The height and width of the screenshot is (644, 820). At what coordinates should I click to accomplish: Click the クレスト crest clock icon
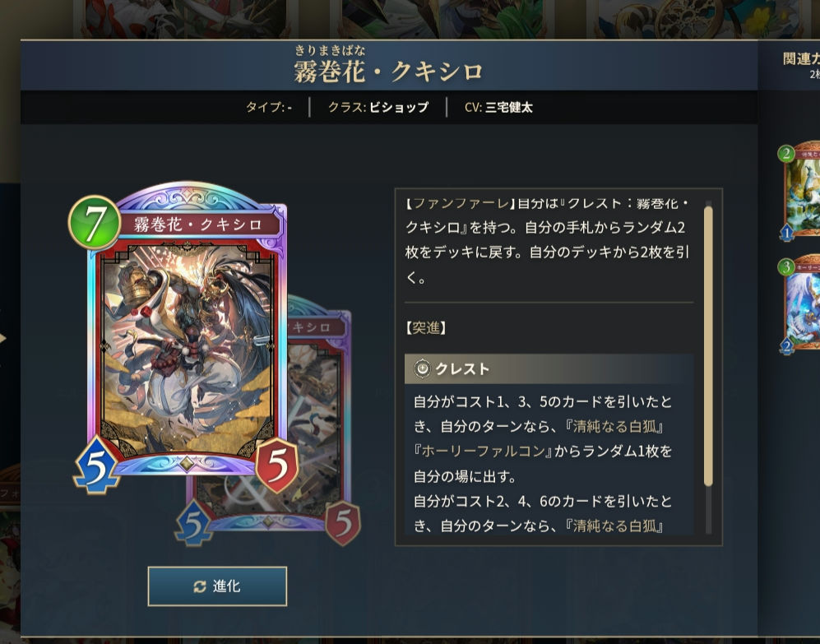point(422,368)
